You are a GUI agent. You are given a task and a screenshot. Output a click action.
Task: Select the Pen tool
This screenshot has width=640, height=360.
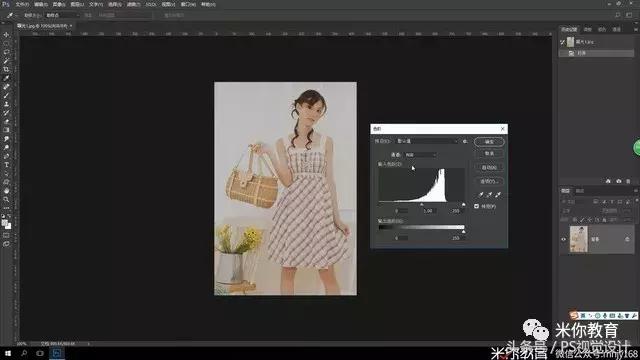click(x=6, y=156)
